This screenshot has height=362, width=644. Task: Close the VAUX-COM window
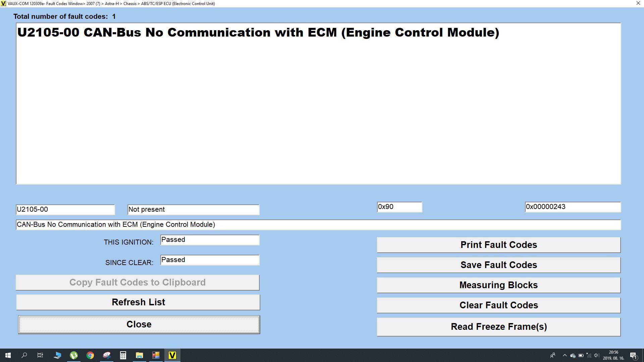[638, 3]
